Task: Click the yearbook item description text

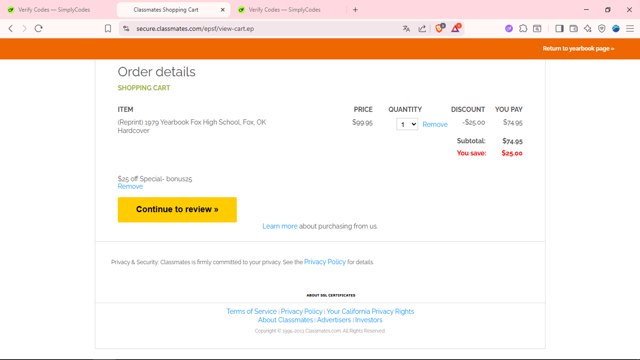Action: pos(192,126)
